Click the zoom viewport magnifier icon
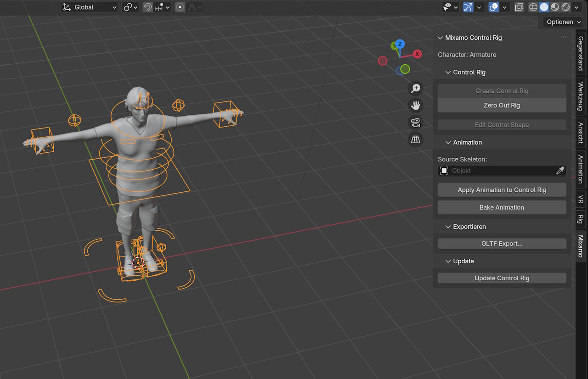Screen dimensions: 588x379 (x=416, y=88)
